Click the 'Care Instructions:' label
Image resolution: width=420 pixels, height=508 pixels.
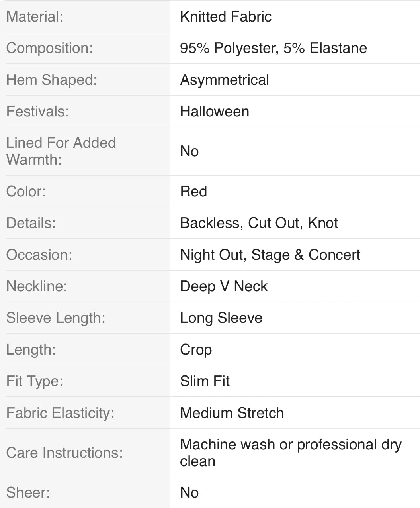[x=64, y=453]
